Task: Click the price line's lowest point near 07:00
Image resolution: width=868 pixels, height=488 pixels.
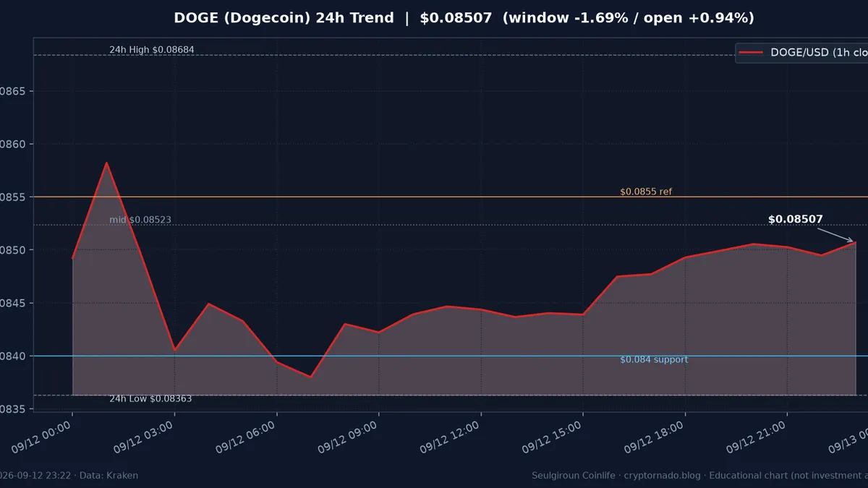Action: (x=311, y=377)
